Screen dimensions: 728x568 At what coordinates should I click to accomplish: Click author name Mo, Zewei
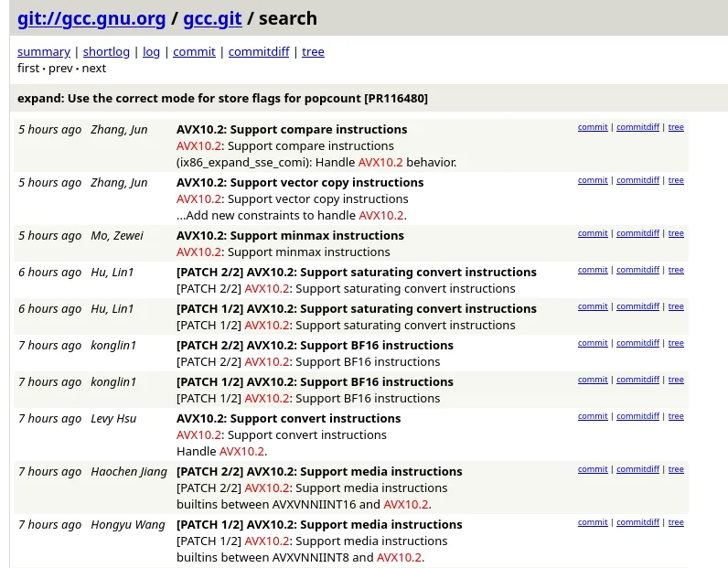click(x=117, y=235)
